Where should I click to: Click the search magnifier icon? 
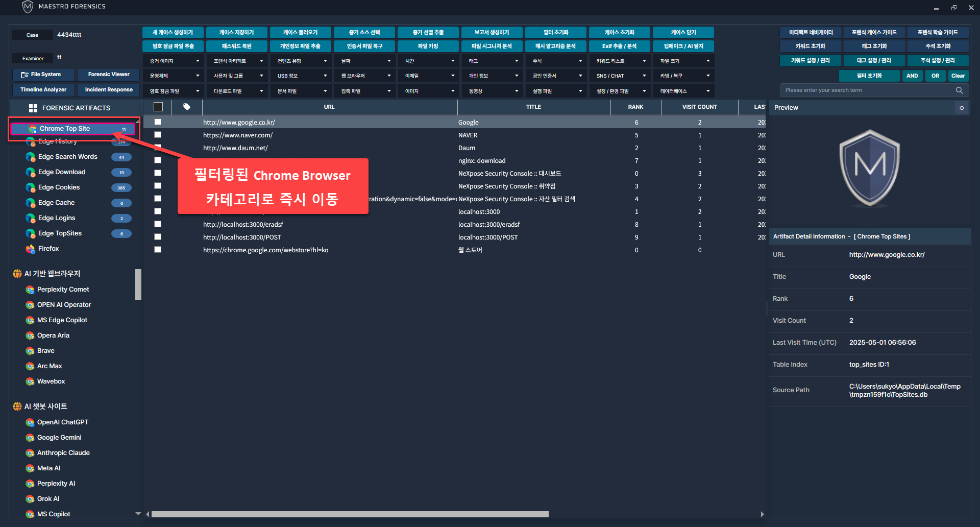click(959, 90)
